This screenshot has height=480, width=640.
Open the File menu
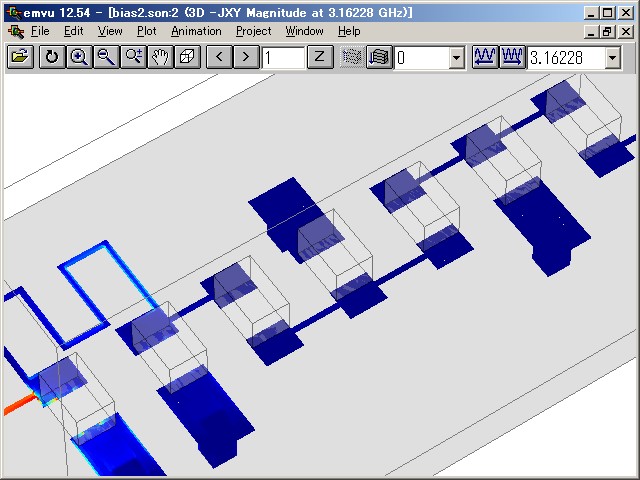[x=40, y=31]
